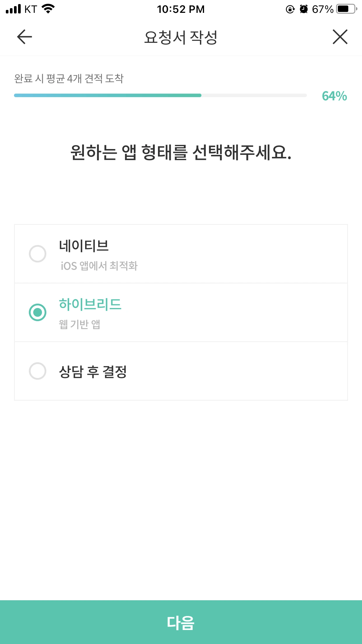Tap the 10:52 PM clock
This screenshot has height=644, width=362.
click(x=181, y=9)
